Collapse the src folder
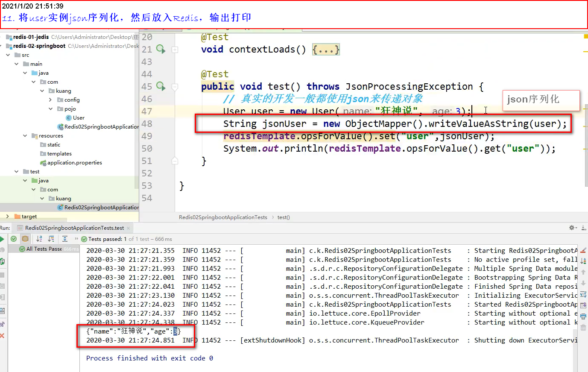This screenshot has width=588, height=372. click(x=8, y=55)
